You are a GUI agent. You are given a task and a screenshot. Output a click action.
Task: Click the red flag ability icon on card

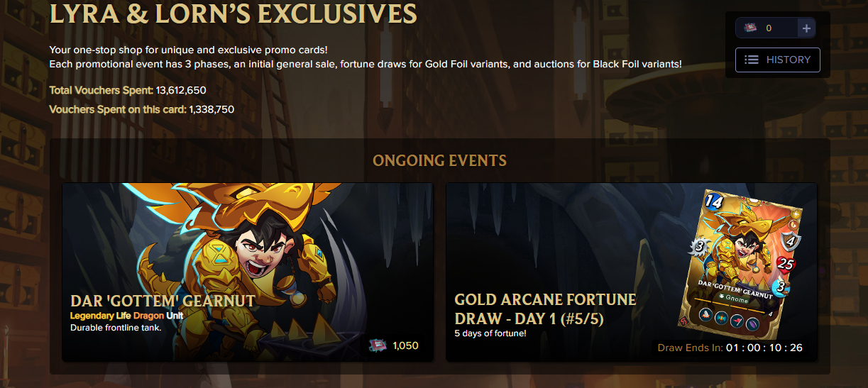point(738,321)
